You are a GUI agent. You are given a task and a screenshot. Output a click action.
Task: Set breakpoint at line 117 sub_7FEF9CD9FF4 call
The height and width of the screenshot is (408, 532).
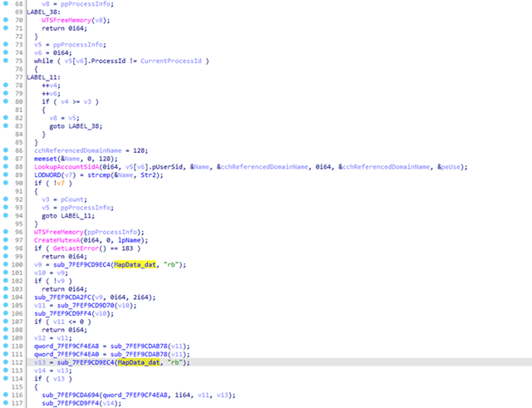point(6,402)
